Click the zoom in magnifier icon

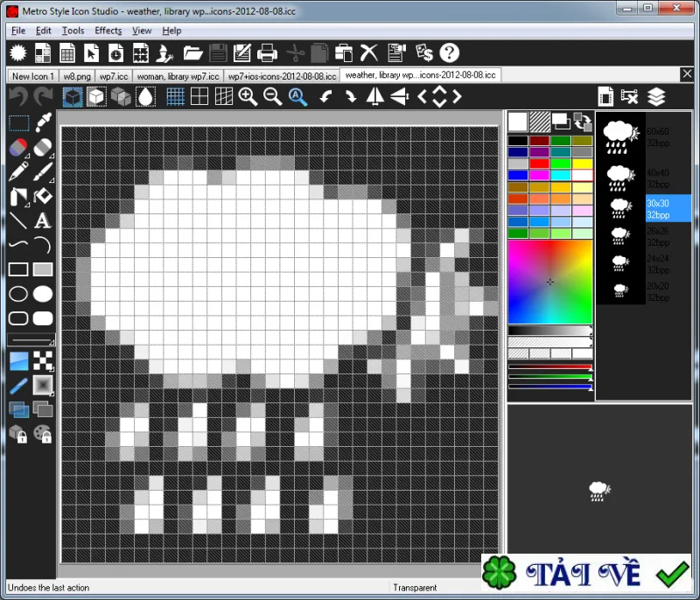tap(248, 97)
